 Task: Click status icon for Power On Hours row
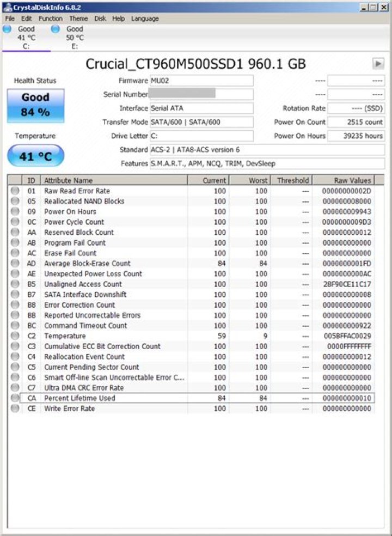pyautogui.click(x=15, y=211)
